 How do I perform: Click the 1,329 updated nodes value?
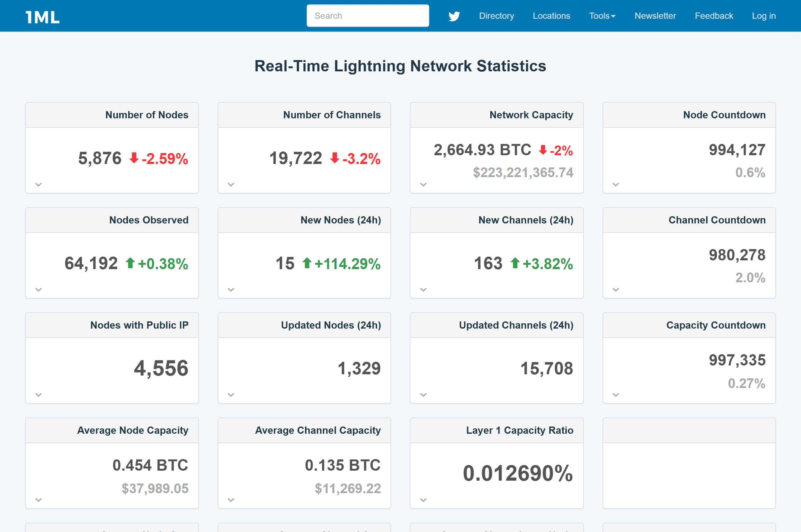click(x=359, y=369)
